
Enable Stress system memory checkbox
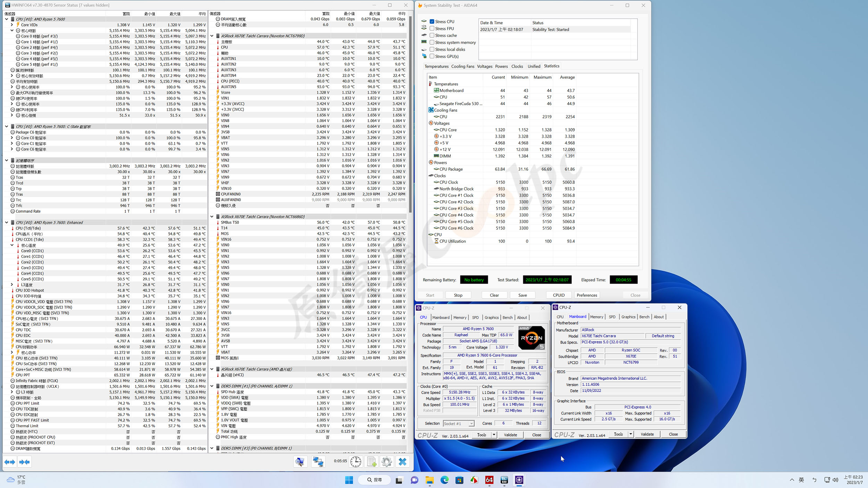[432, 42]
